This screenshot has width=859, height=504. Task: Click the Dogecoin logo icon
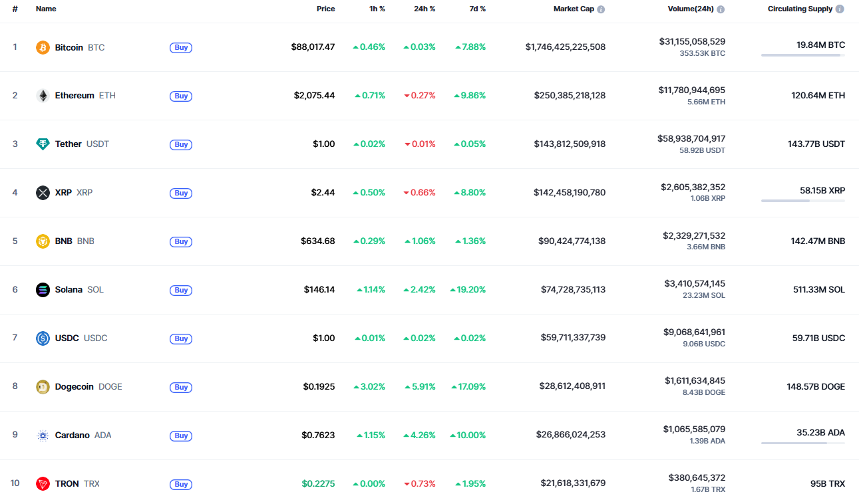43,387
